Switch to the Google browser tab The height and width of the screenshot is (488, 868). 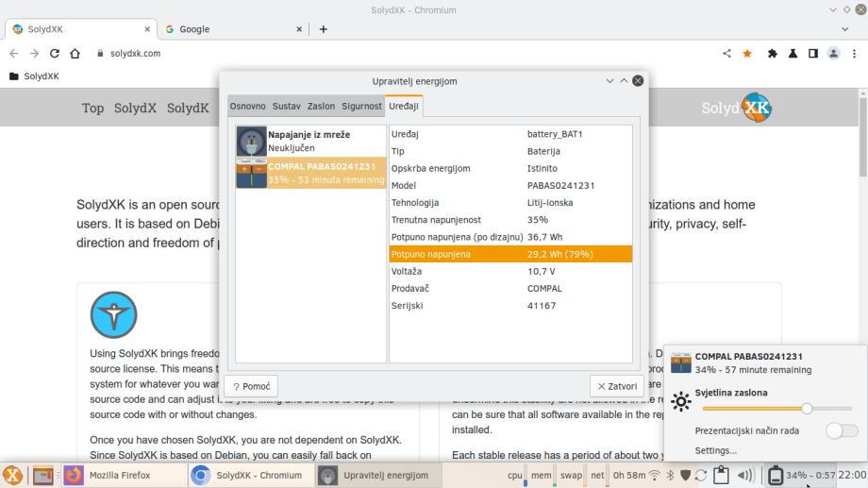pos(233,29)
